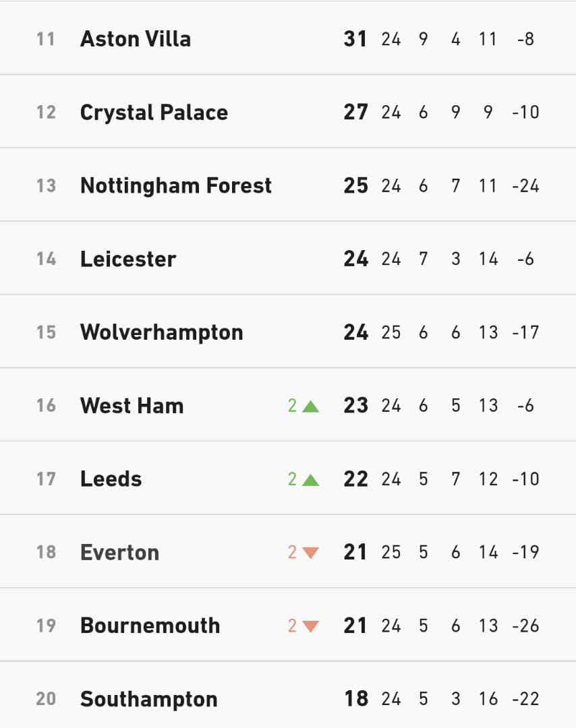Click Southampton's 18 points total
Viewport: 576px width, 728px height.
[x=355, y=699]
